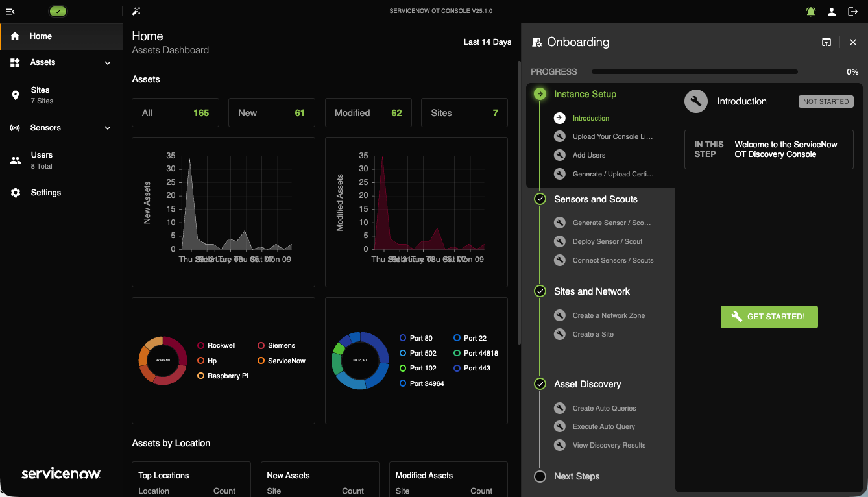Toggle Port 102 in the legend
This screenshot has height=497, width=868.
click(418, 368)
